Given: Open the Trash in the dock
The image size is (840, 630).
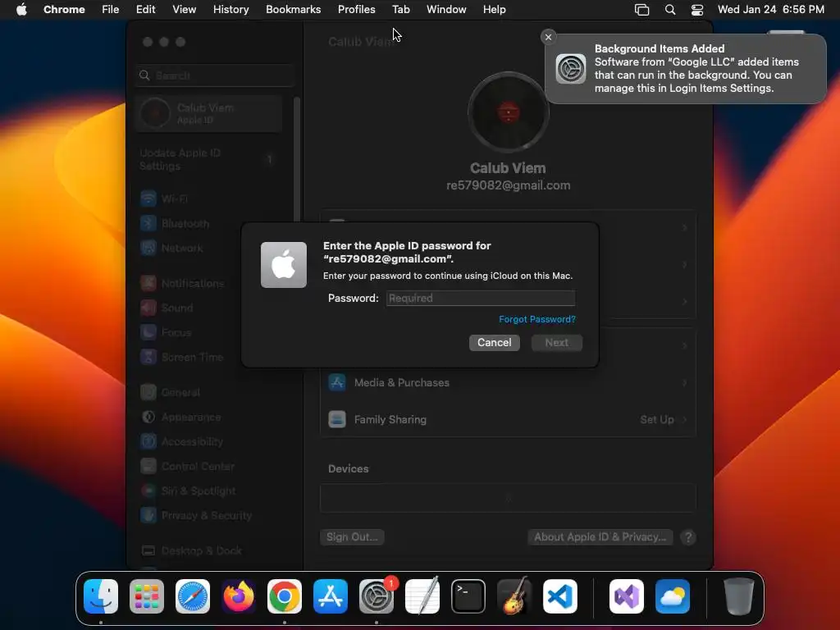Looking at the screenshot, I should pos(739,596).
